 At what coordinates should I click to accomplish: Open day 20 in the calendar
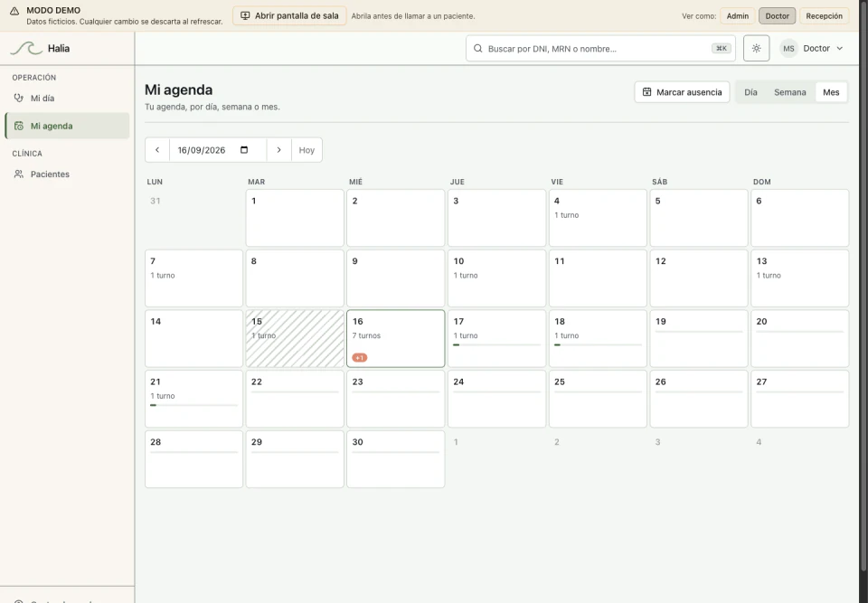[x=800, y=338]
